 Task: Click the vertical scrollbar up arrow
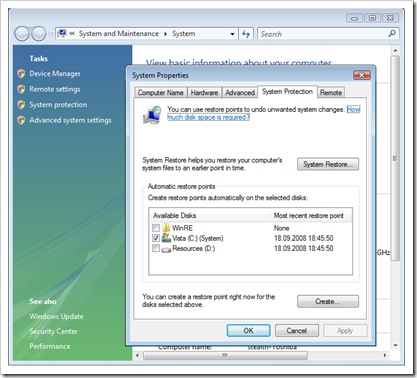pyautogui.click(x=395, y=51)
